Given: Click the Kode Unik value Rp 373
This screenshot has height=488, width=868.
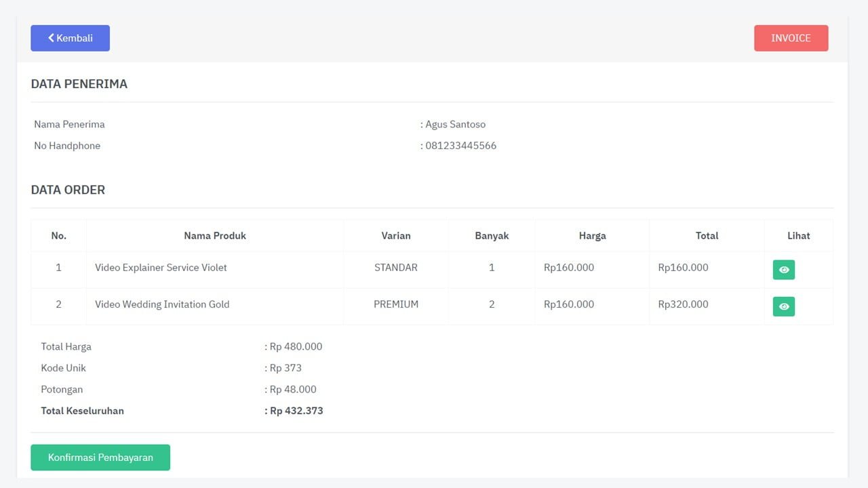Looking at the screenshot, I should 285,368.
